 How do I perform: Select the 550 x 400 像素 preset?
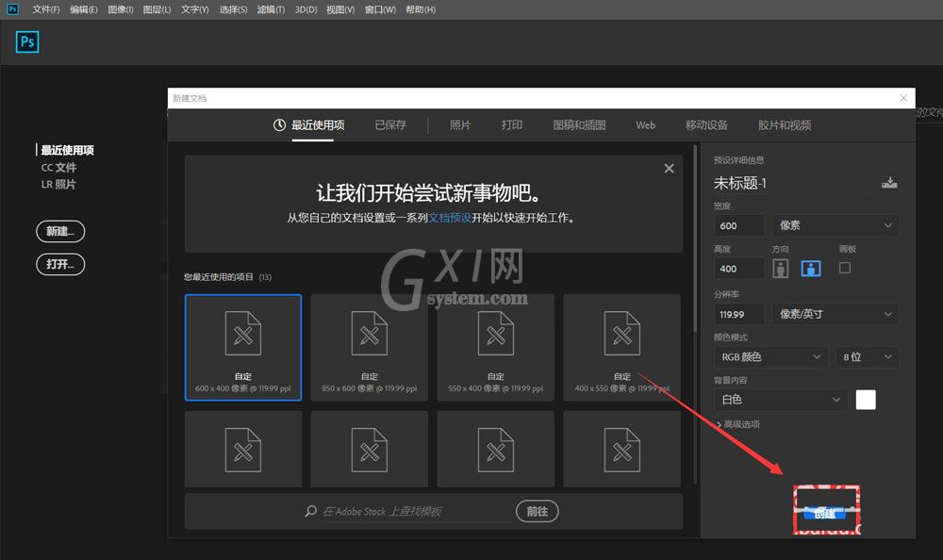tap(496, 347)
